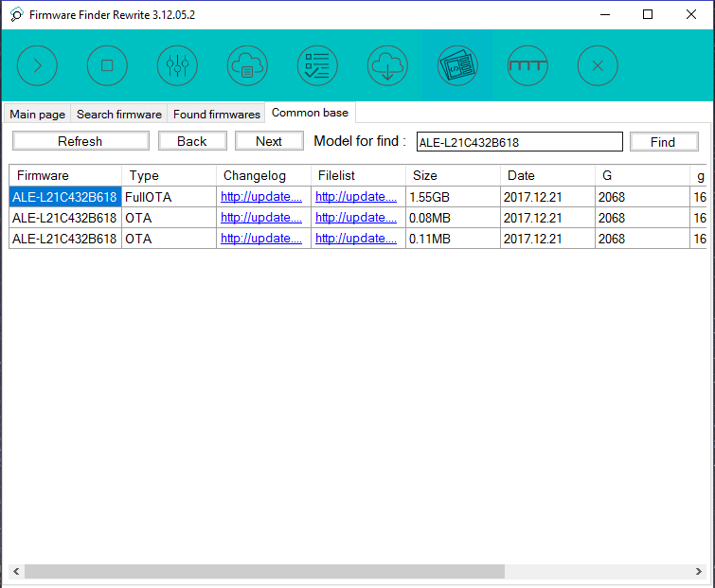
Task: Click the Filelist column header
Action: [x=358, y=175]
